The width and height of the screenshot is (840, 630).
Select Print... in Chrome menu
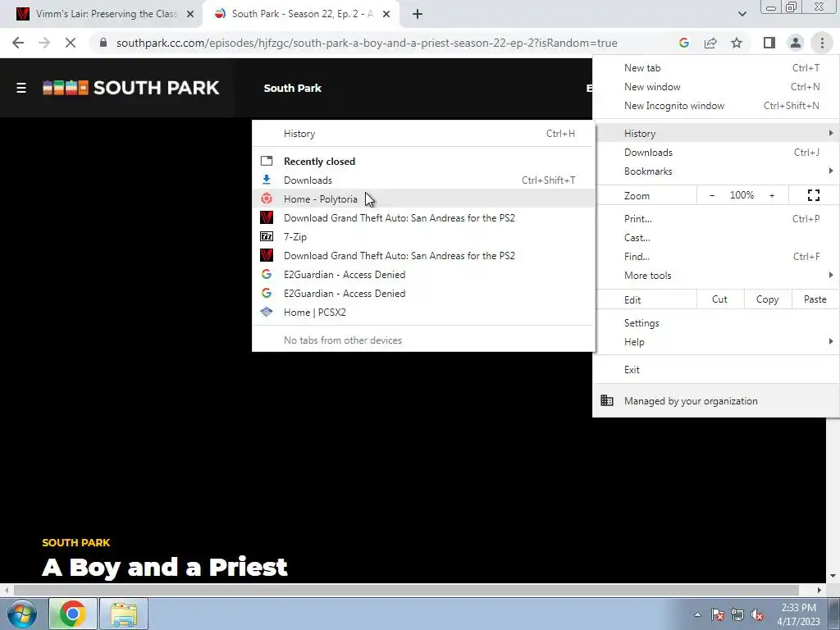(x=715, y=218)
